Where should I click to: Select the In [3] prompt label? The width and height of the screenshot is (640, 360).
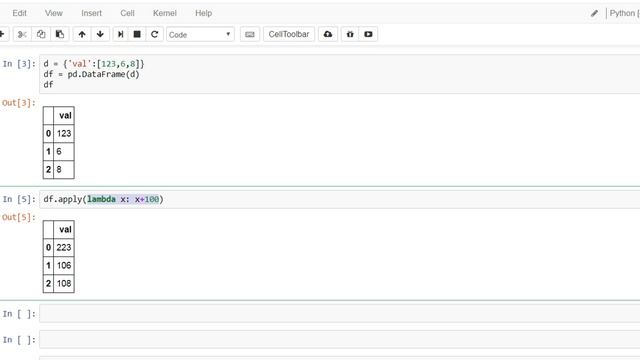(19, 64)
